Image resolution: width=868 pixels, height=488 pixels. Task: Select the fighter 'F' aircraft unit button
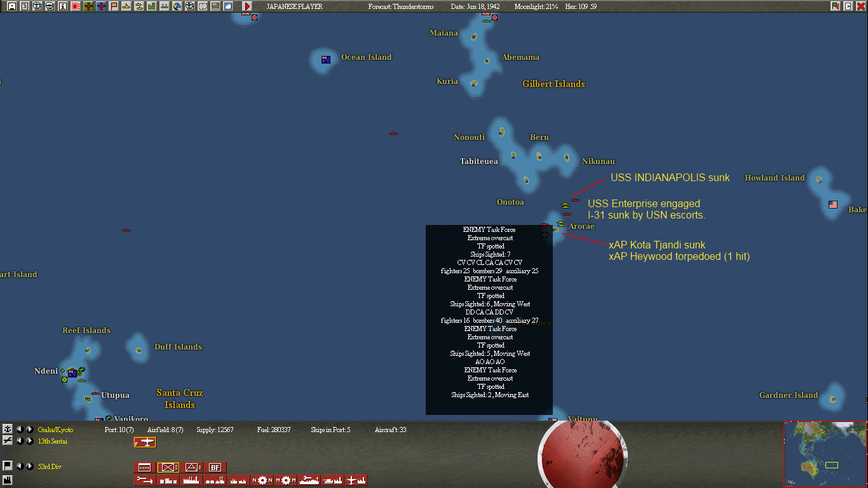pyautogui.click(x=145, y=442)
